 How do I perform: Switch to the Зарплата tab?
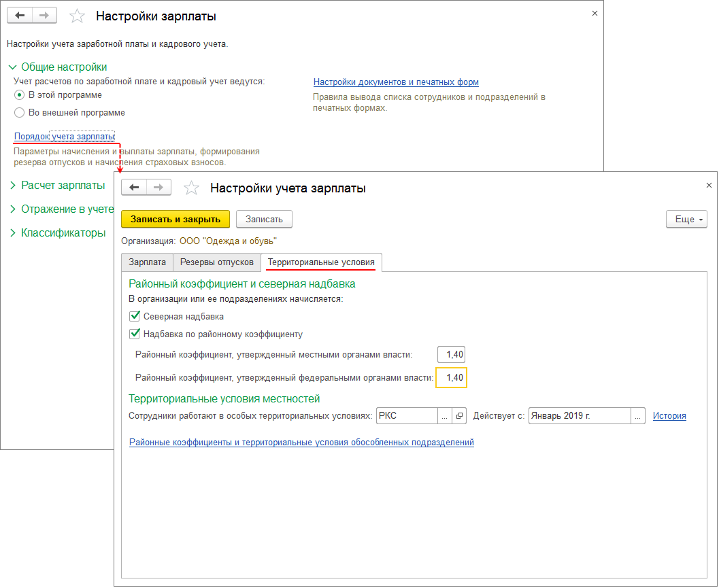pos(147,262)
